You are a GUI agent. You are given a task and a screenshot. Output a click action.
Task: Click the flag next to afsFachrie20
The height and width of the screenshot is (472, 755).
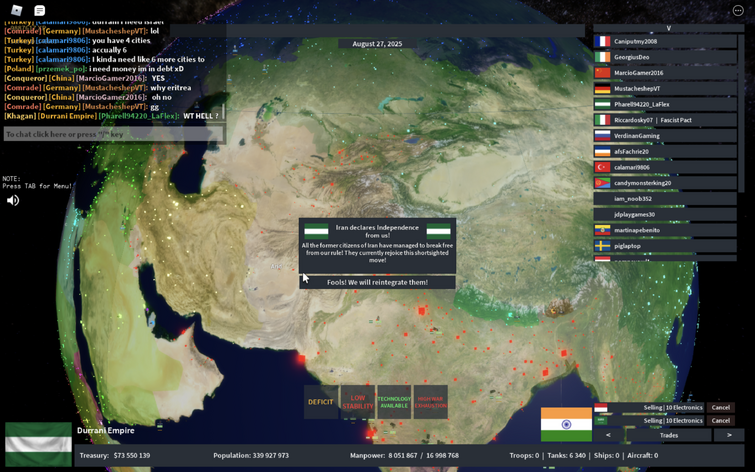pos(602,152)
